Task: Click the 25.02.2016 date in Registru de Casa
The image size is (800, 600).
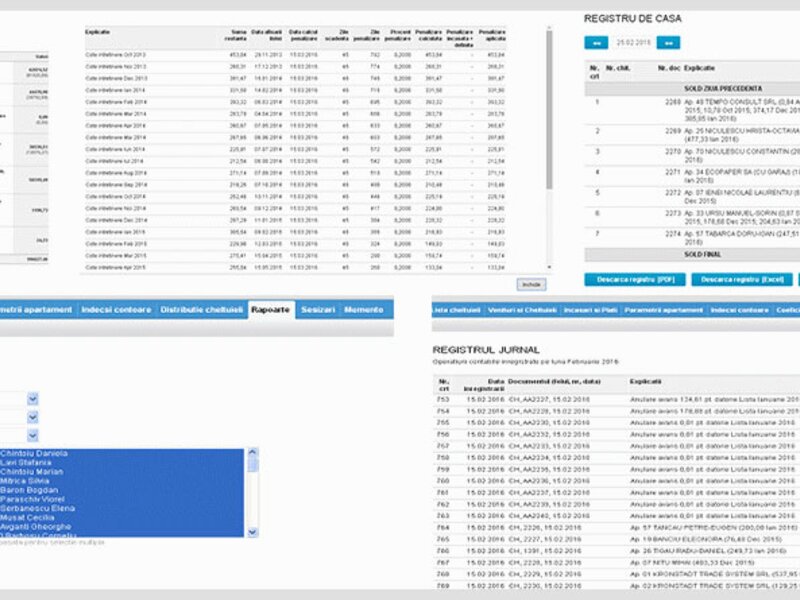Action: point(633,43)
